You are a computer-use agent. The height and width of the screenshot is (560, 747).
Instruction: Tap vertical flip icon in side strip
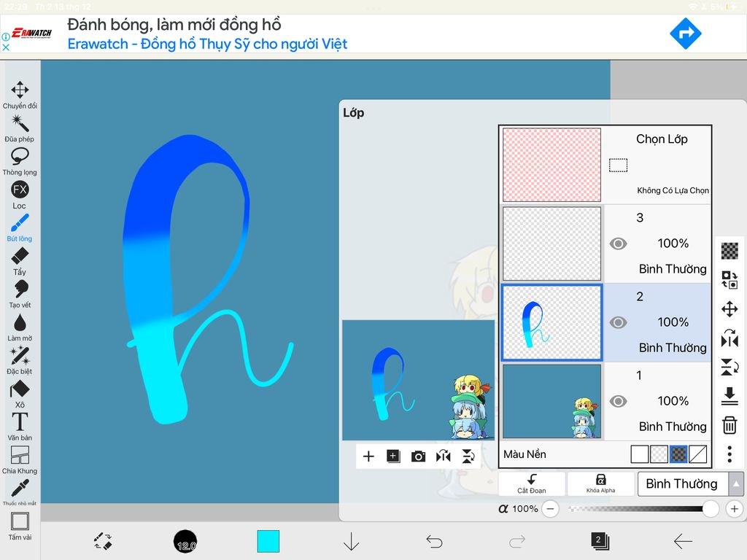click(x=729, y=367)
